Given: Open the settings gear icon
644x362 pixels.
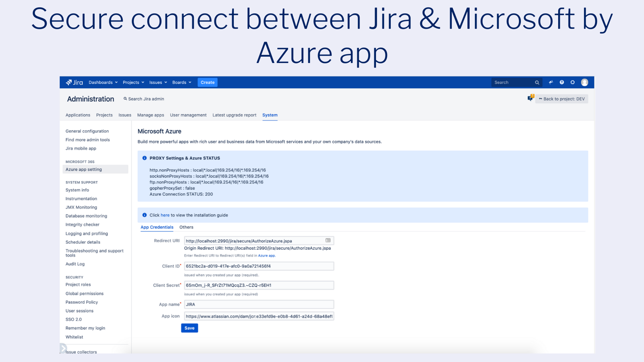Looking at the screenshot, I should (x=572, y=82).
